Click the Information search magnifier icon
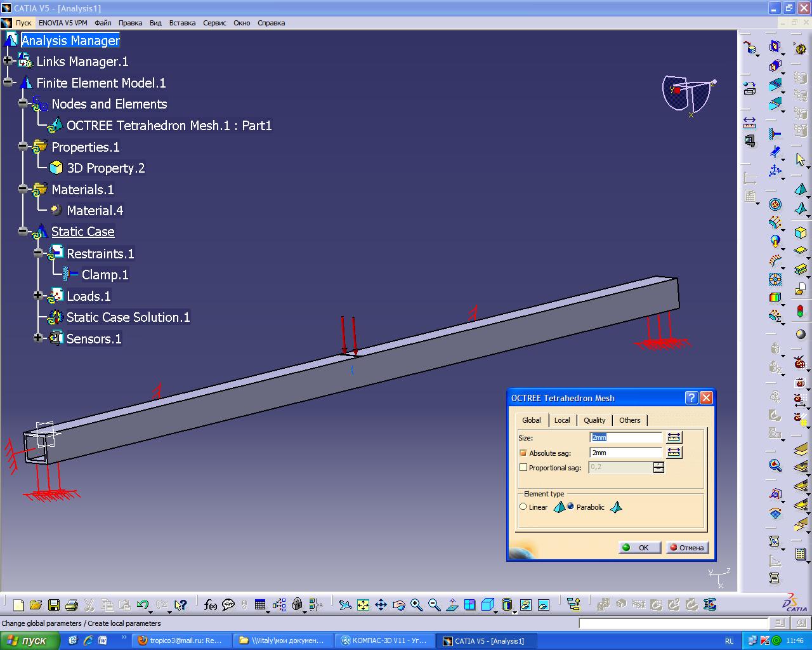 [x=775, y=465]
